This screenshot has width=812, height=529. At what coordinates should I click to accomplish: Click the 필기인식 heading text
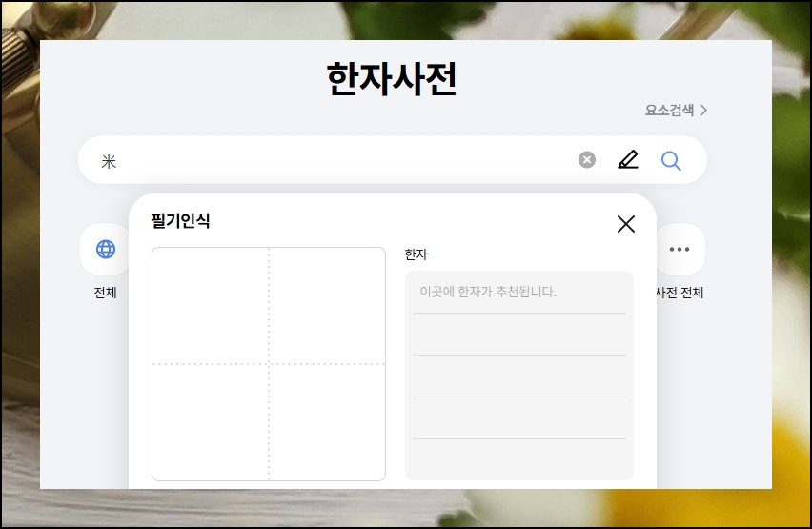[180, 221]
